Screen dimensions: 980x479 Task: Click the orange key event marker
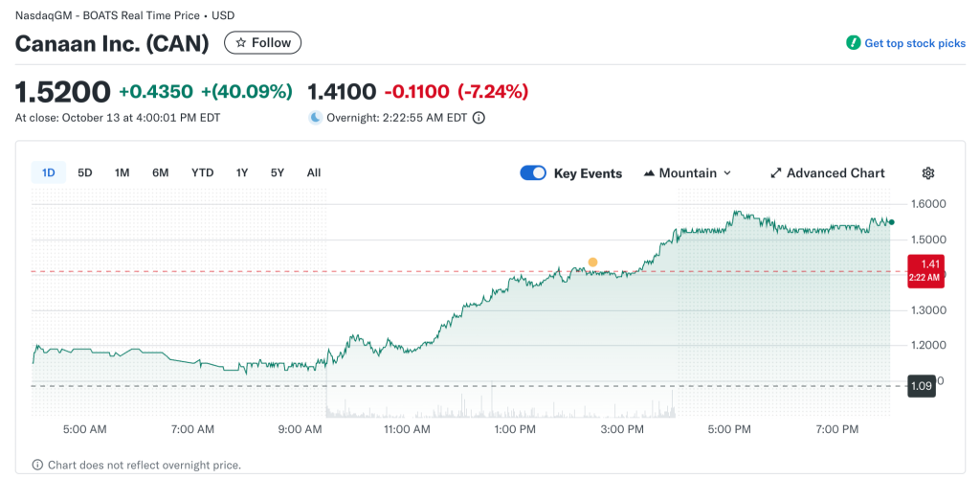[592, 262]
